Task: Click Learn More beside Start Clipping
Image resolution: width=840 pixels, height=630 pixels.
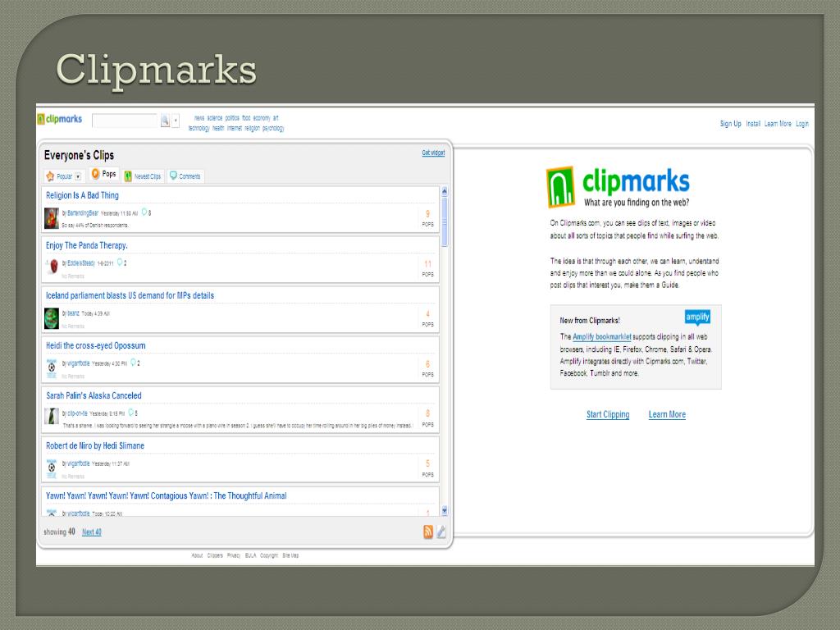Action: (667, 414)
